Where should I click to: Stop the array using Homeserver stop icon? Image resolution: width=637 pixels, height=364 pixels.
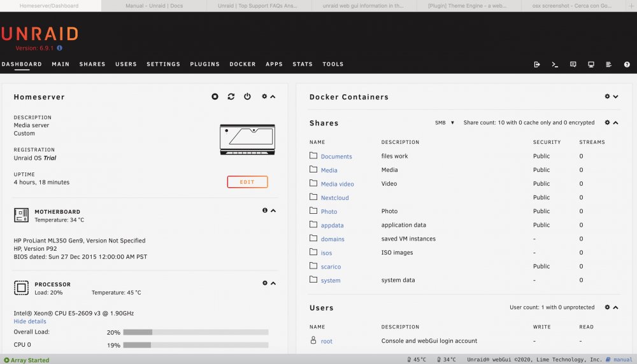[x=215, y=97]
